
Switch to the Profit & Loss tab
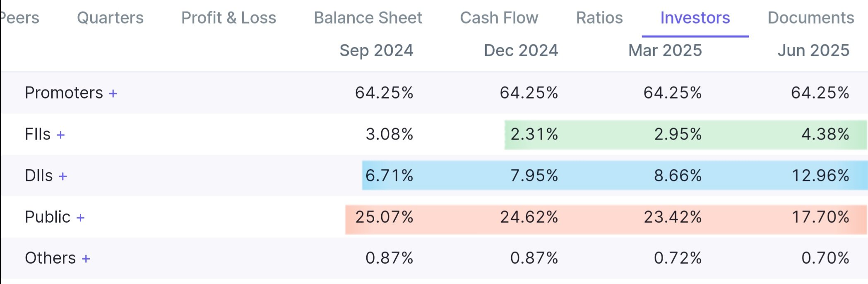pos(228,18)
